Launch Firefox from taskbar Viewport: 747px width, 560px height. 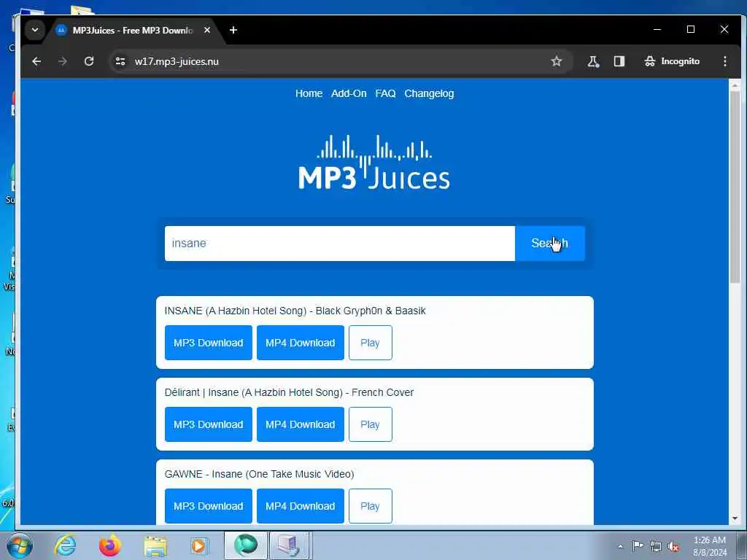(110, 545)
